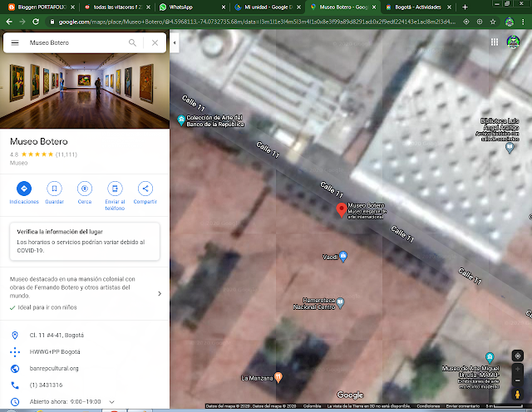Go back in browser history

(9, 22)
